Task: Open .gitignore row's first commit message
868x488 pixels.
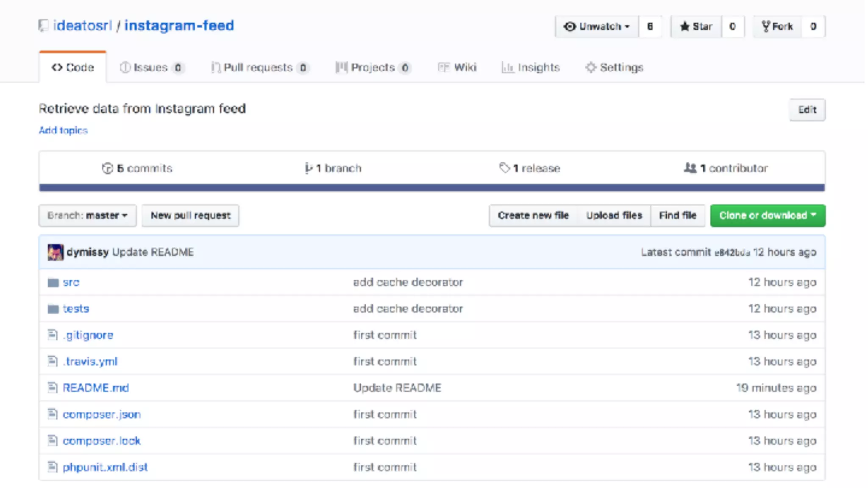Action: [x=385, y=335]
